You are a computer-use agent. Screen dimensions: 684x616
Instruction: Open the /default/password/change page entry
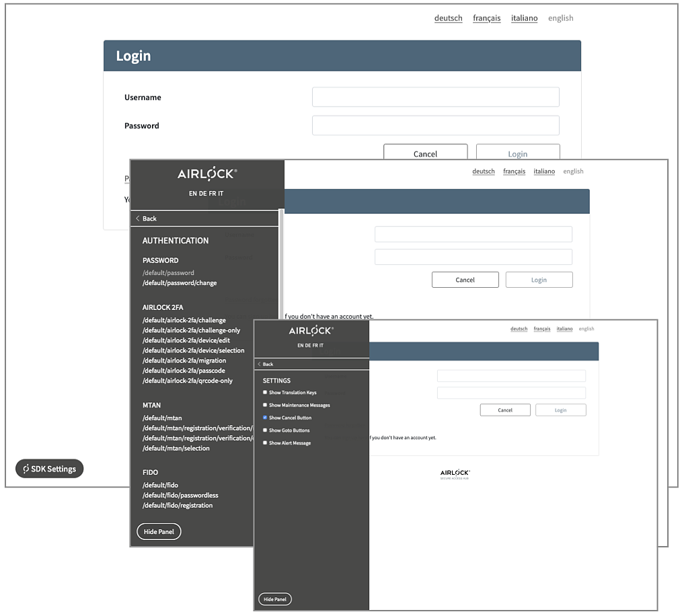[x=180, y=283]
